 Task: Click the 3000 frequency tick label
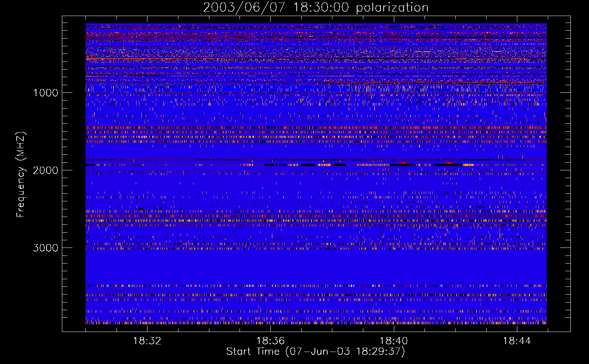tap(46, 248)
